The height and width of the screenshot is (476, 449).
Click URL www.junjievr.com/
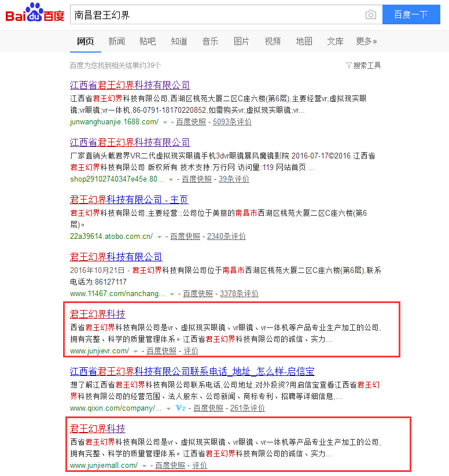click(x=100, y=351)
